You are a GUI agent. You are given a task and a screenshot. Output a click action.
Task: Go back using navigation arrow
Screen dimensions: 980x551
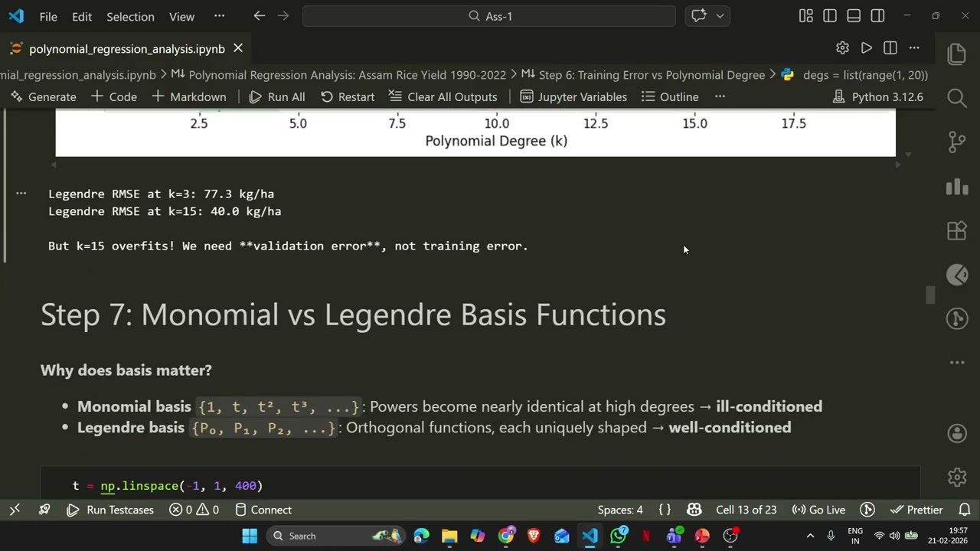point(259,16)
